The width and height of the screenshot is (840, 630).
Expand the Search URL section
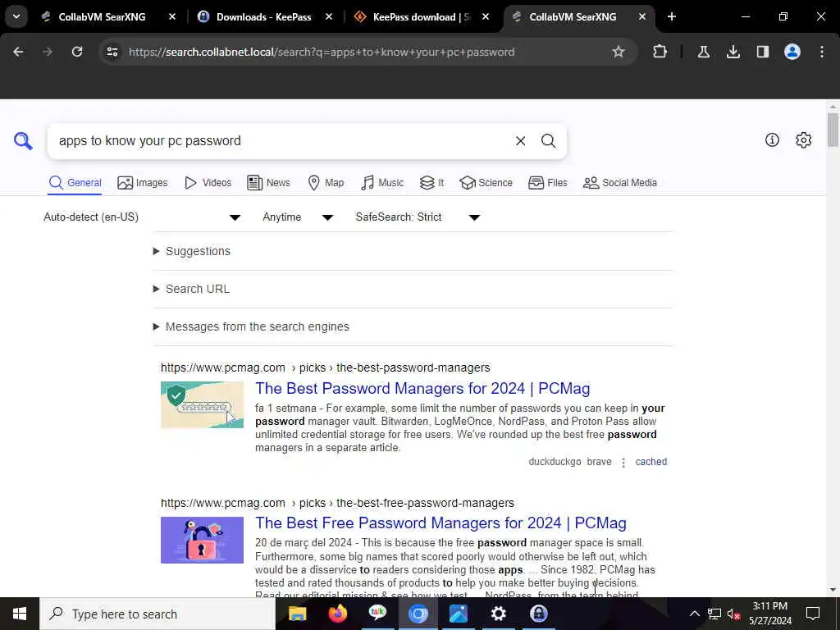[191, 289]
